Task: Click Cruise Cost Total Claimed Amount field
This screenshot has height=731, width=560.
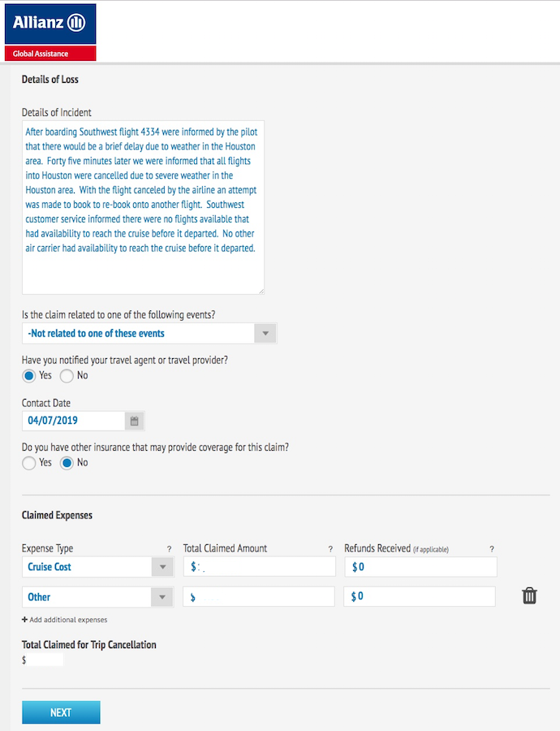Action: click(259, 567)
